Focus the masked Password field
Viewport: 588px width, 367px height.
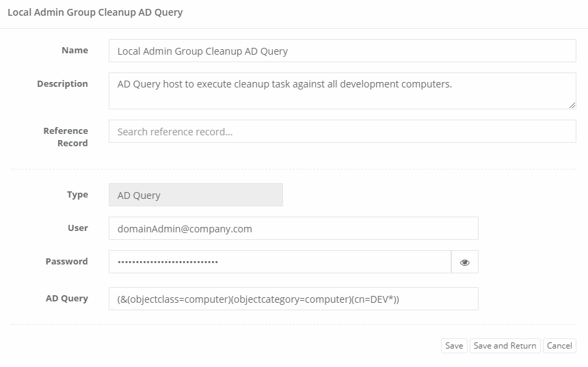coord(280,262)
